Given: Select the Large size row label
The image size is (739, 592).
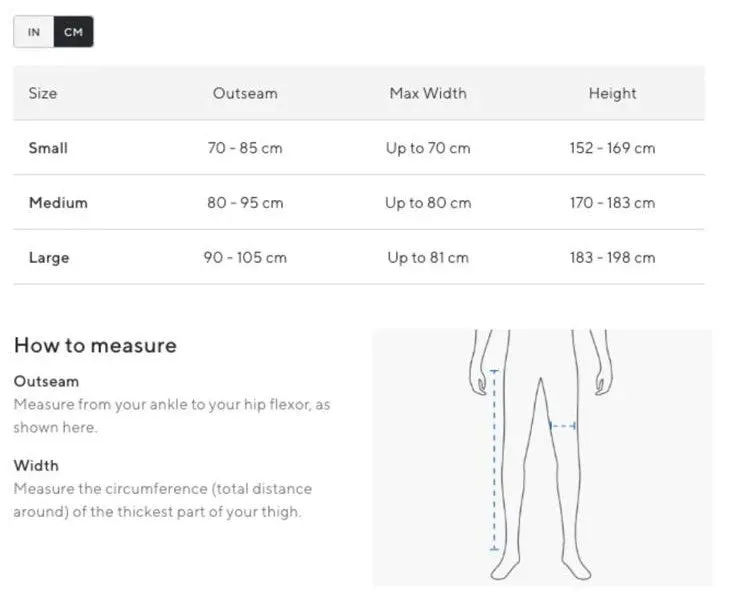Looking at the screenshot, I should (x=49, y=258).
